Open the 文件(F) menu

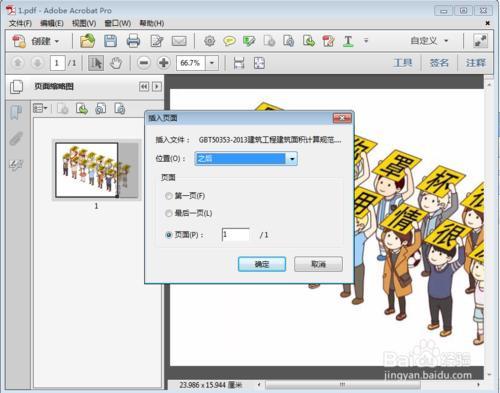tap(20, 23)
